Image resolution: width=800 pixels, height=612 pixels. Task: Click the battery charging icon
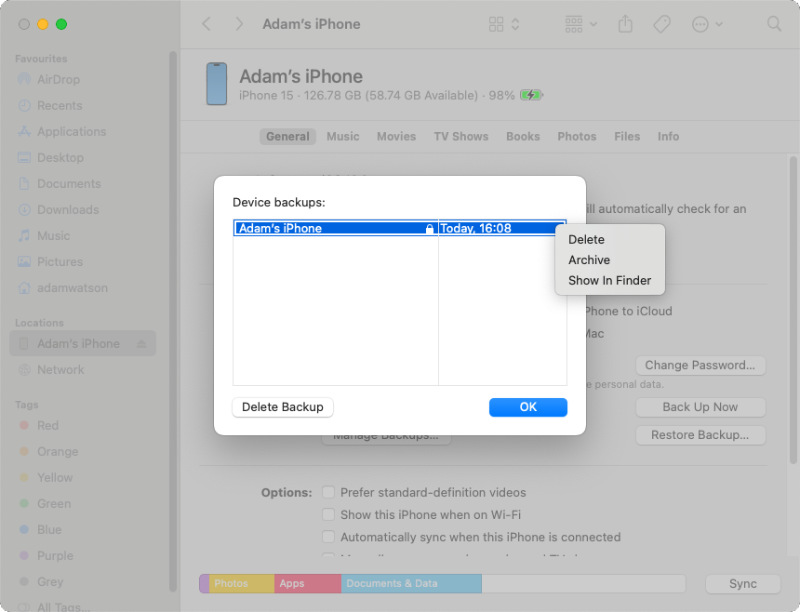(531, 95)
